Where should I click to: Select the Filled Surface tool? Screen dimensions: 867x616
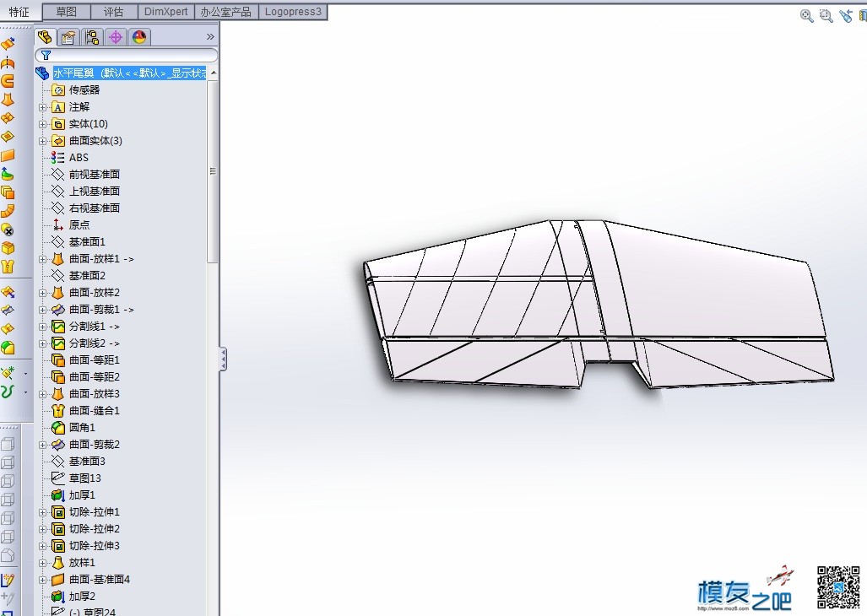[x=8, y=137]
